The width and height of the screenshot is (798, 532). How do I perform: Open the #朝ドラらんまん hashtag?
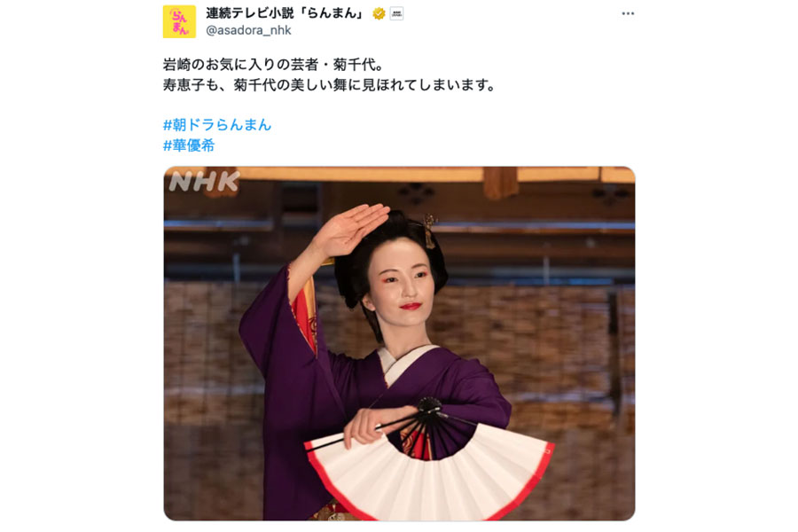[217, 125]
